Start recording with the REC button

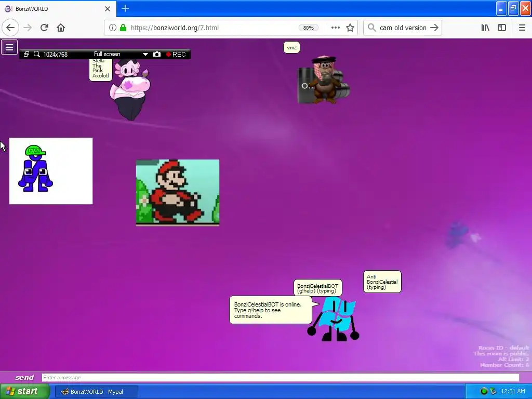point(176,54)
